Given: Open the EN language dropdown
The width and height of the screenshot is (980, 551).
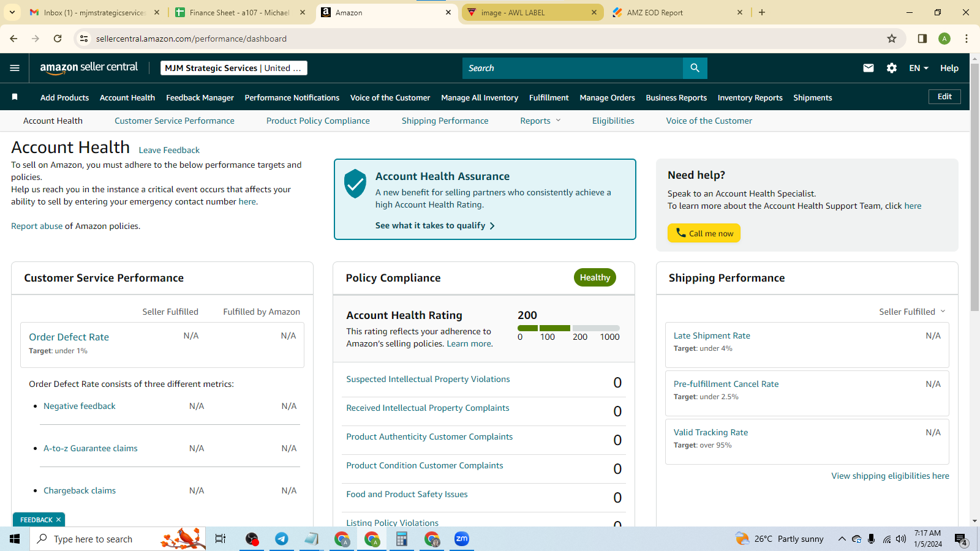Looking at the screenshot, I should click(x=919, y=68).
